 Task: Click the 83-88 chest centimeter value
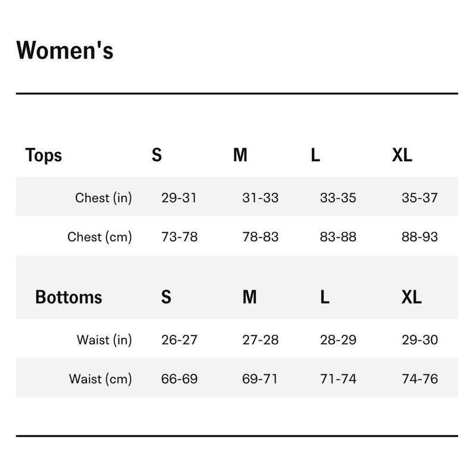point(338,237)
